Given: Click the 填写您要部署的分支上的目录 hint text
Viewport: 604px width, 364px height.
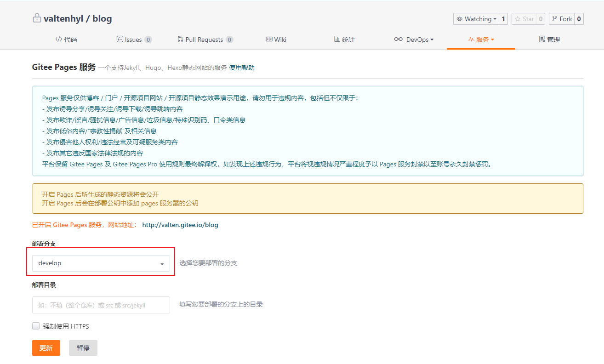Looking at the screenshot, I should coord(221,304).
